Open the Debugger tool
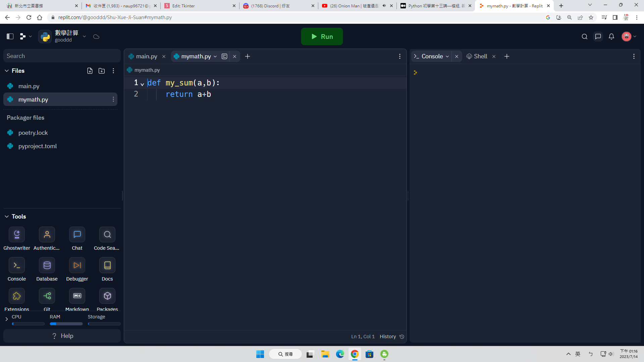The height and width of the screenshot is (362, 644). [77, 265]
